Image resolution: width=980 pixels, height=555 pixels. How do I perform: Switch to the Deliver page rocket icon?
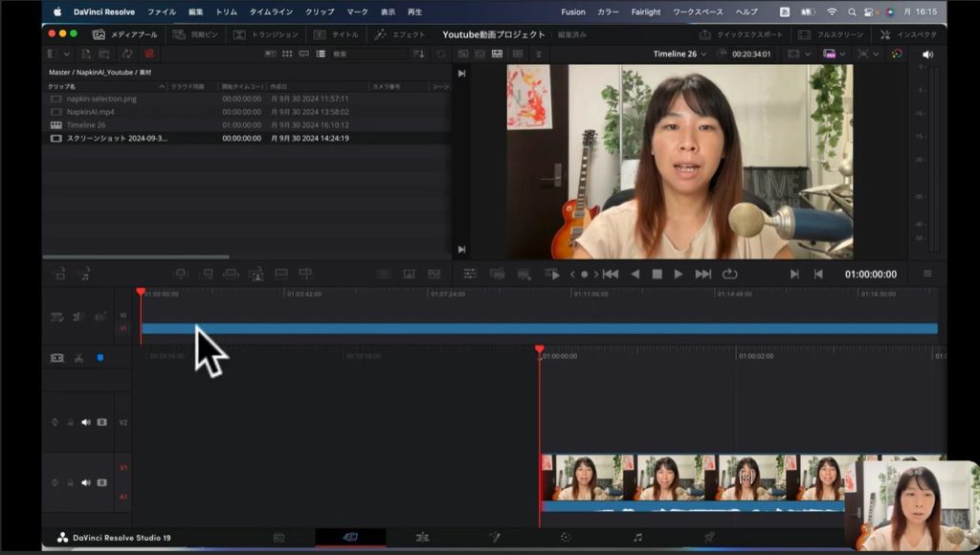pos(709,538)
